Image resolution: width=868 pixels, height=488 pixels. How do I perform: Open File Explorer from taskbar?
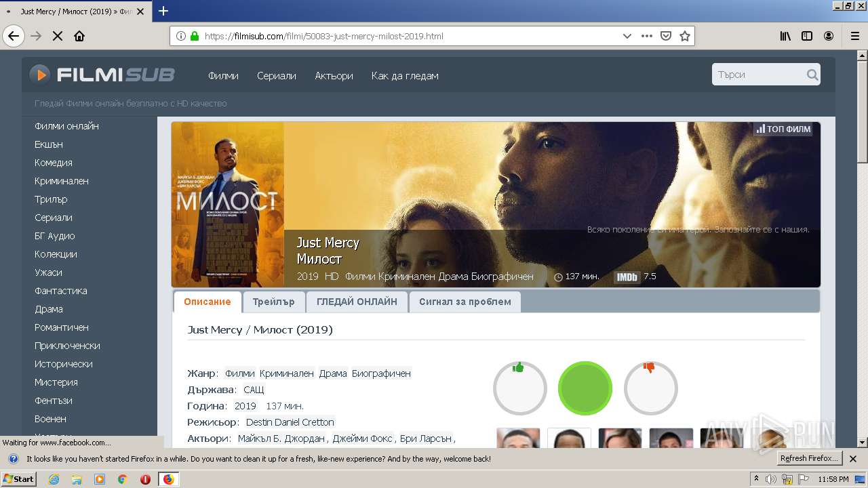[77, 479]
